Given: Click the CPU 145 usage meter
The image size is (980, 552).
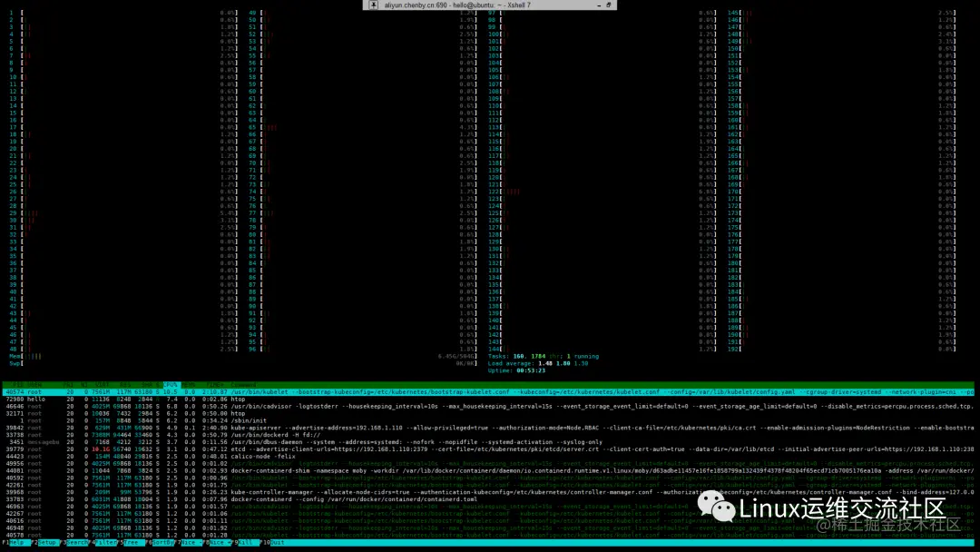Looking at the screenshot, I should point(842,13).
